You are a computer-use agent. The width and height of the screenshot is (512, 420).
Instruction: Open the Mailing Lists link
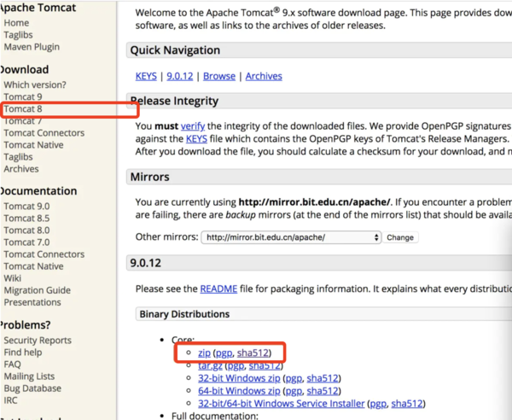point(29,376)
